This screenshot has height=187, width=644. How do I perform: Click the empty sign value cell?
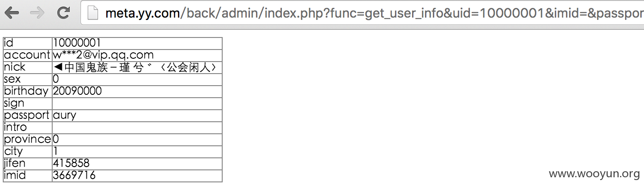(x=137, y=103)
